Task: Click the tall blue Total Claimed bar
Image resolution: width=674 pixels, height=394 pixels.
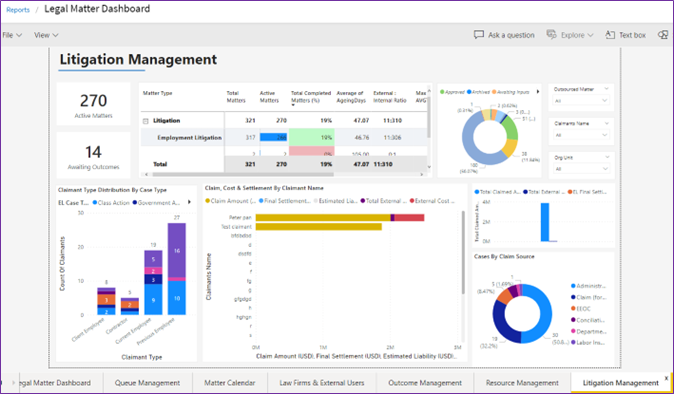Action: click(545, 222)
